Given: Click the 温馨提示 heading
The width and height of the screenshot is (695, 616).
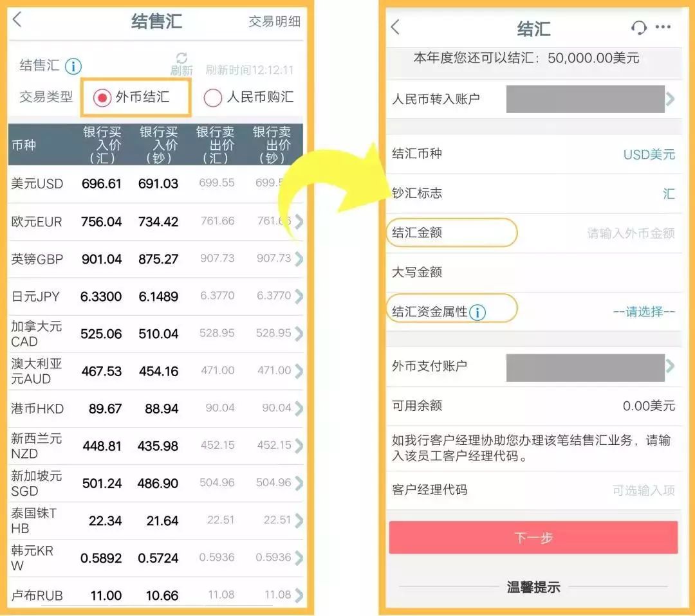Looking at the screenshot, I should tap(533, 587).
